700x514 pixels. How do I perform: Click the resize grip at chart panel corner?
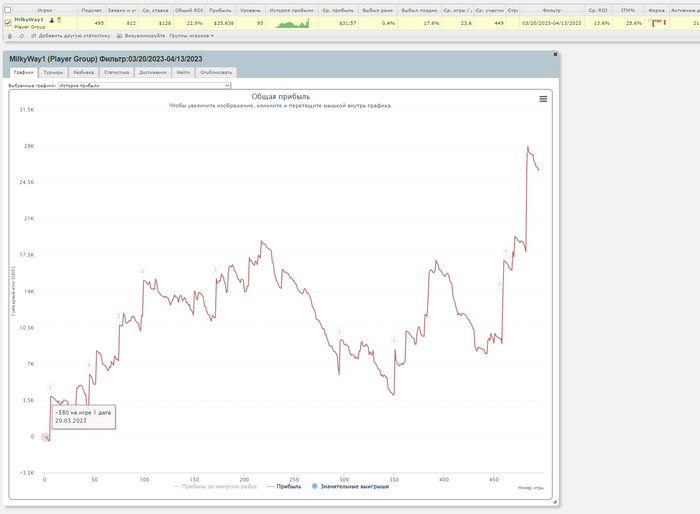tap(555, 502)
